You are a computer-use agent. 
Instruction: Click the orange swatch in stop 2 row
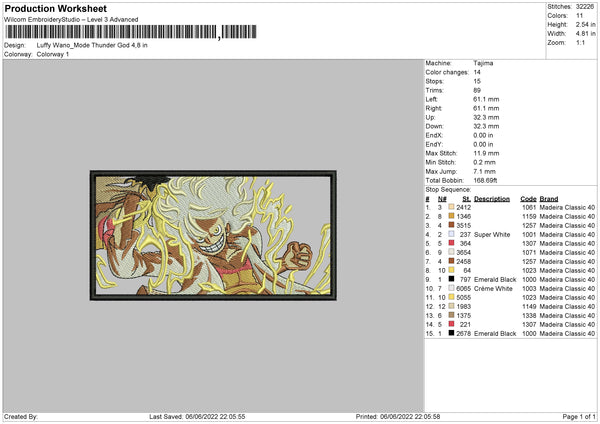coord(451,216)
